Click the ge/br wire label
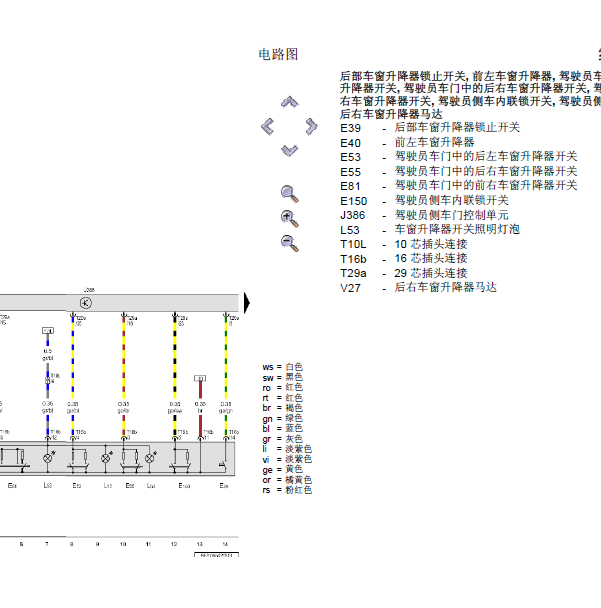This screenshot has height=608, width=601. pos(124,411)
